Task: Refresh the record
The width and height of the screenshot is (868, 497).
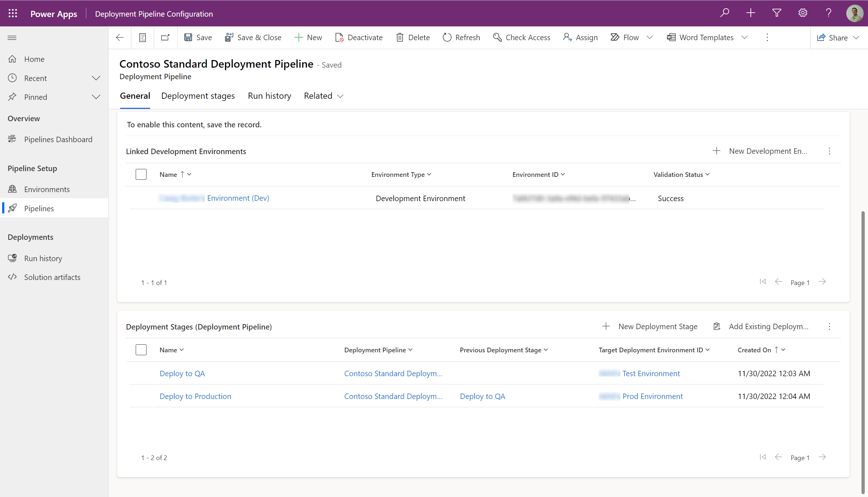Action: pyautogui.click(x=461, y=37)
